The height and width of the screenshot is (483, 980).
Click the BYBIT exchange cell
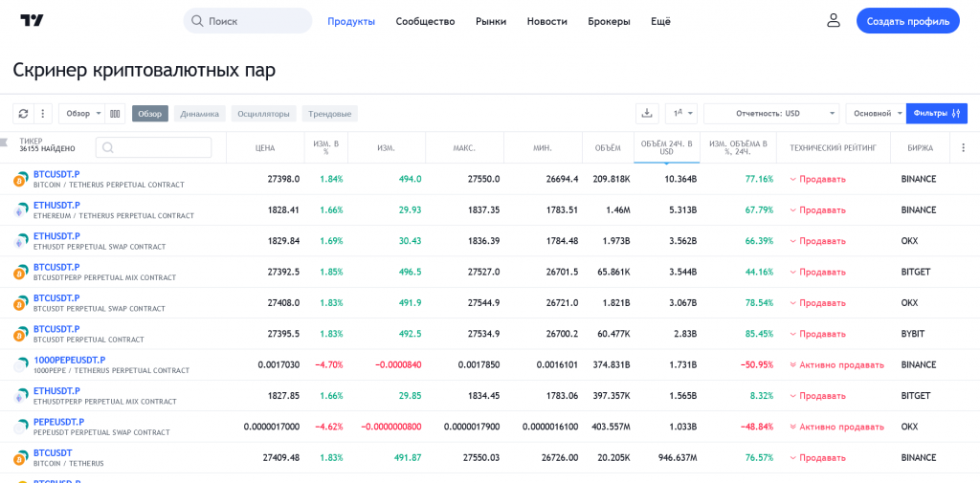[x=912, y=334]
